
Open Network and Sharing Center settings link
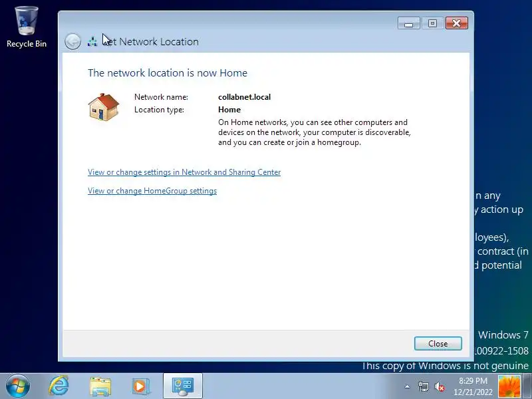tap(184, 172)
